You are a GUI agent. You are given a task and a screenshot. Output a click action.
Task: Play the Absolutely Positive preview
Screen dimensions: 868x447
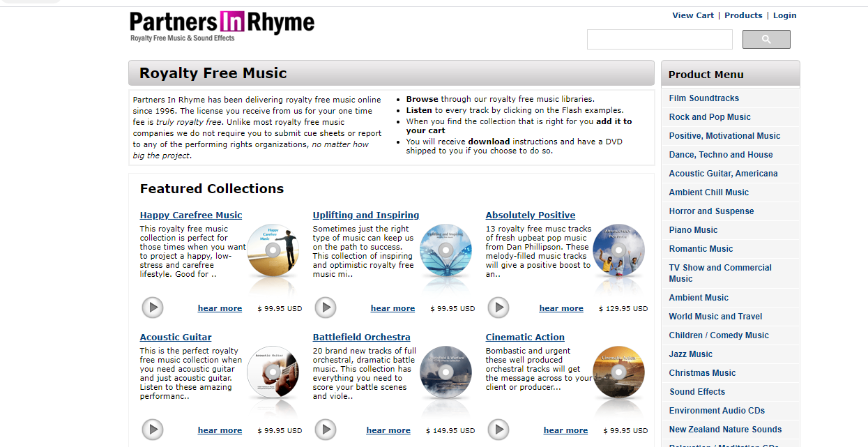[498, 308]
